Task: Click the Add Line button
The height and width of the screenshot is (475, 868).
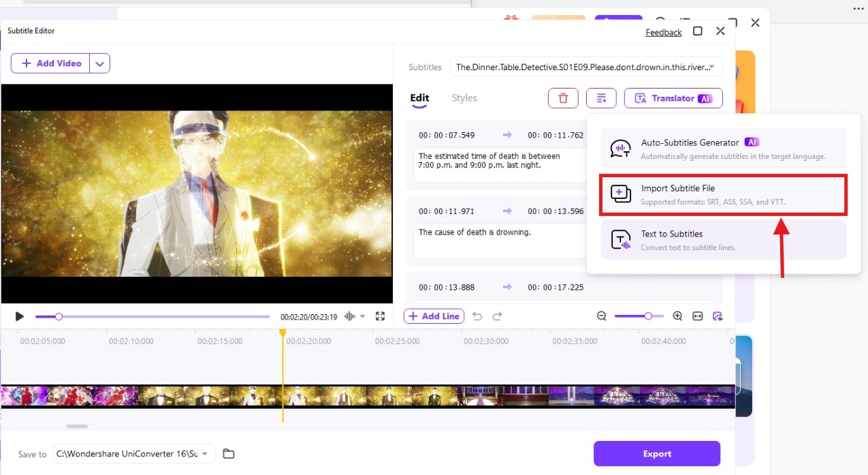Action: (x=434, y=316)
